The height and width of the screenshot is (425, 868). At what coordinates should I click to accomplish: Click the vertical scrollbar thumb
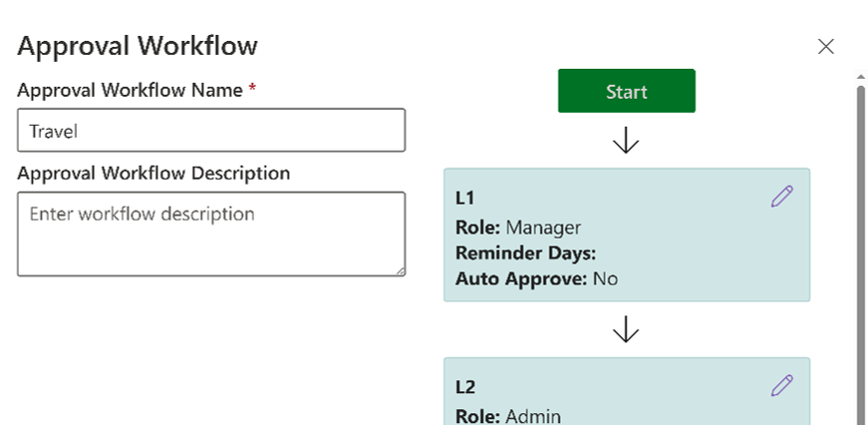[x=860, y=249]
